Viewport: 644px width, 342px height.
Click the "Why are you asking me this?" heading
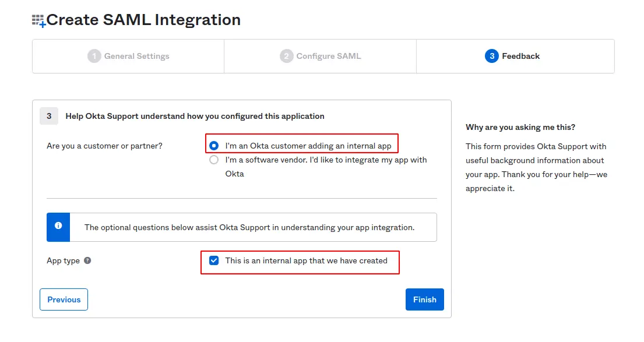point(520,127)
